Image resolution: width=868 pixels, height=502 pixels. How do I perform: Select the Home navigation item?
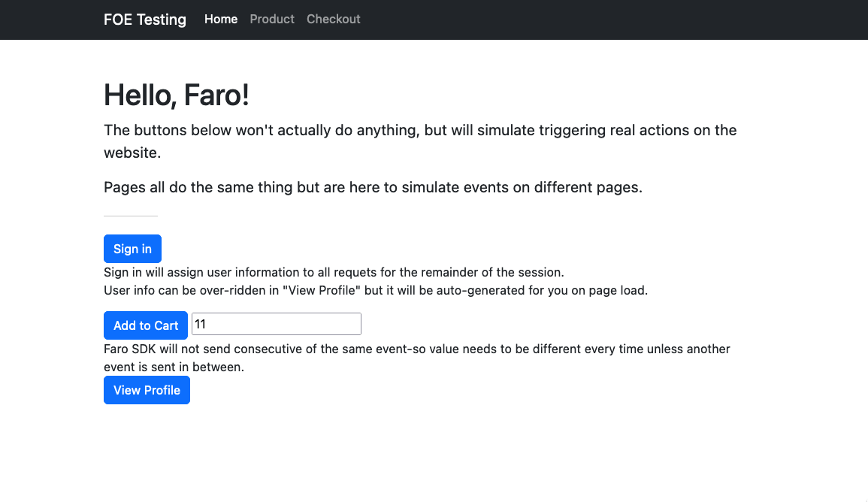(x=220, y=20)
